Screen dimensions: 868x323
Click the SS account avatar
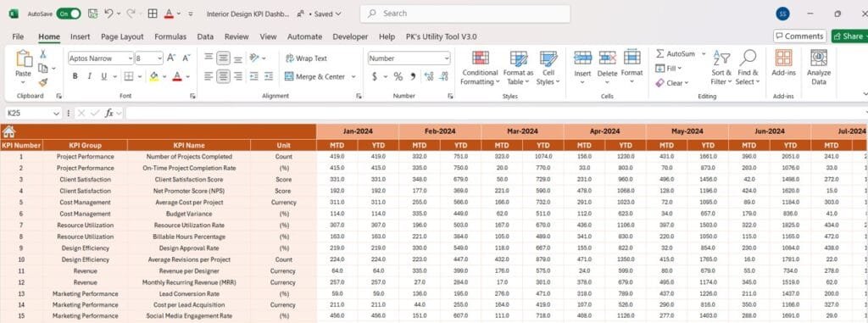pos(782,14)
